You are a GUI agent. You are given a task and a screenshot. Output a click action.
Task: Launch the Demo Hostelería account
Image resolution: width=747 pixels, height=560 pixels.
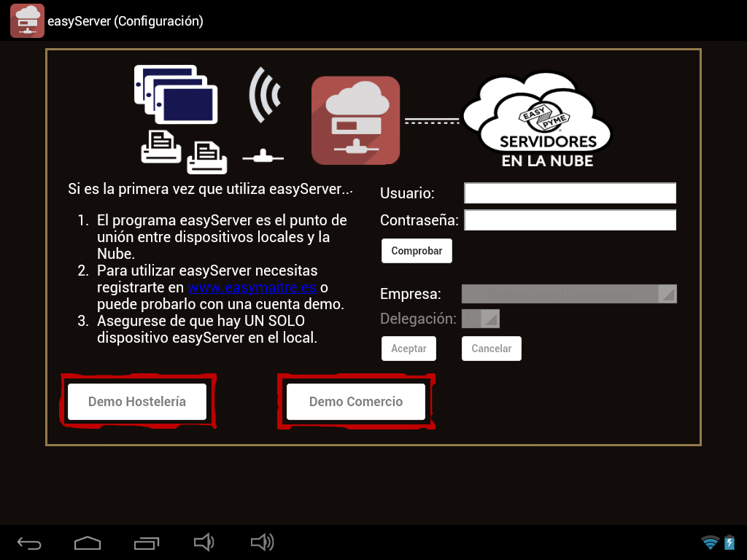137,402
